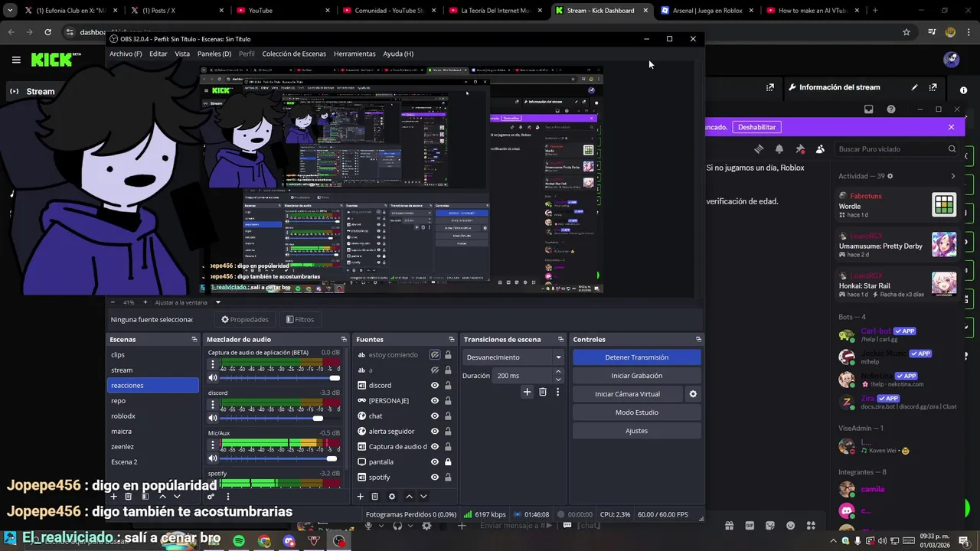Click the Iniciar Cámara Virtual button
980x551 pixels.
click(627, 394)
